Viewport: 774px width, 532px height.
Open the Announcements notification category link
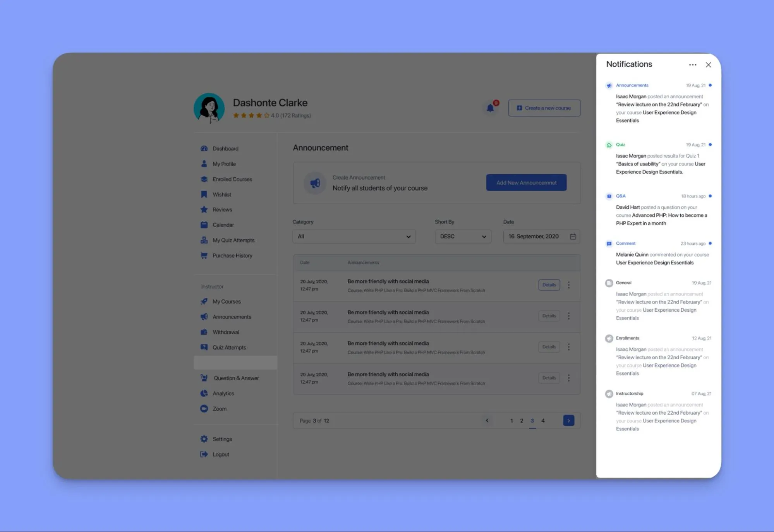[x=632, y=85]
